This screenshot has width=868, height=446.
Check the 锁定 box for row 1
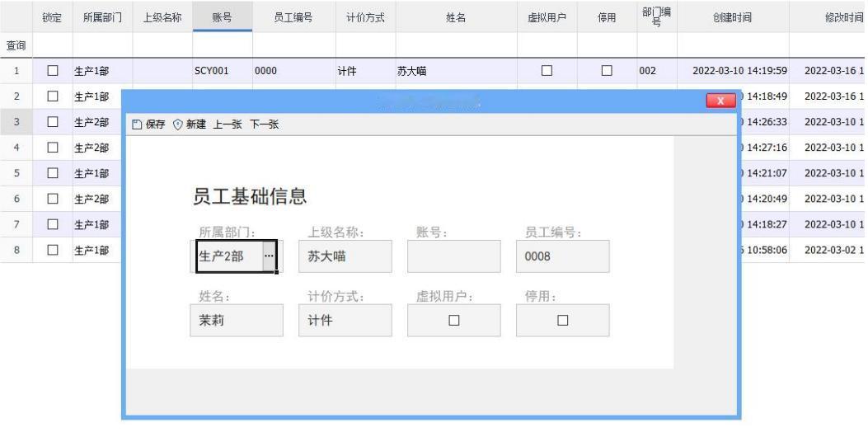(53, 71)
